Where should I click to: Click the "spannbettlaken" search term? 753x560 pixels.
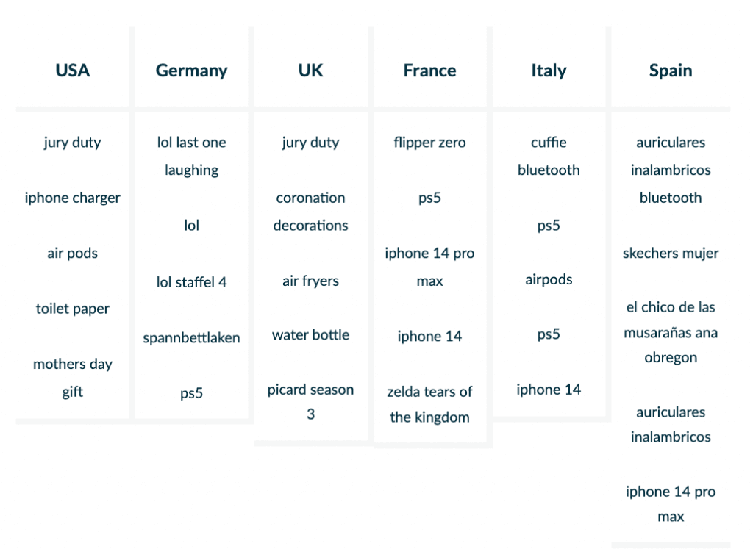191,338
